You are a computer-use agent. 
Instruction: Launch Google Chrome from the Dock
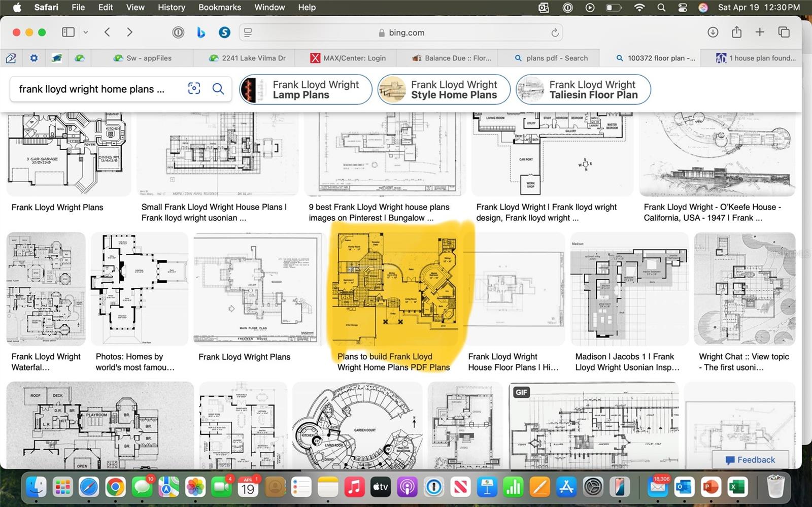point(115,487)
